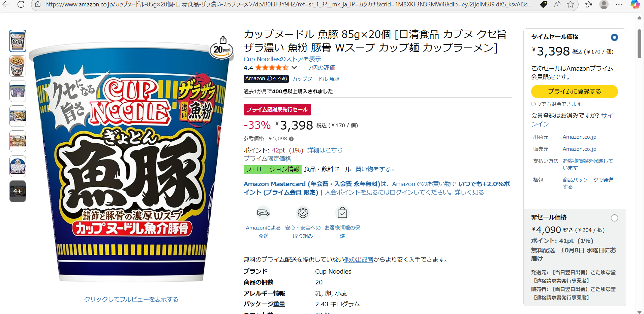Viewport: 644px width, 314px height.
Task: Click the page vertical scrollbar thumb
Action: (639, 44)
